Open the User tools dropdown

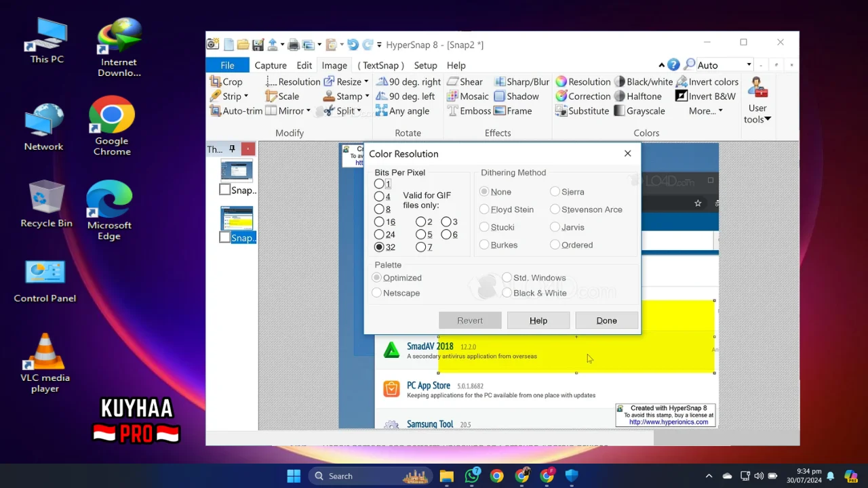tap(757, 100)
